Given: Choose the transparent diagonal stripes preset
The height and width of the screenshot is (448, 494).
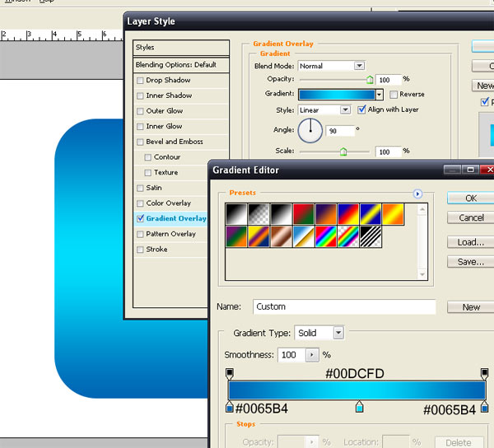Looking at the screenshot, I should [370, 236].
